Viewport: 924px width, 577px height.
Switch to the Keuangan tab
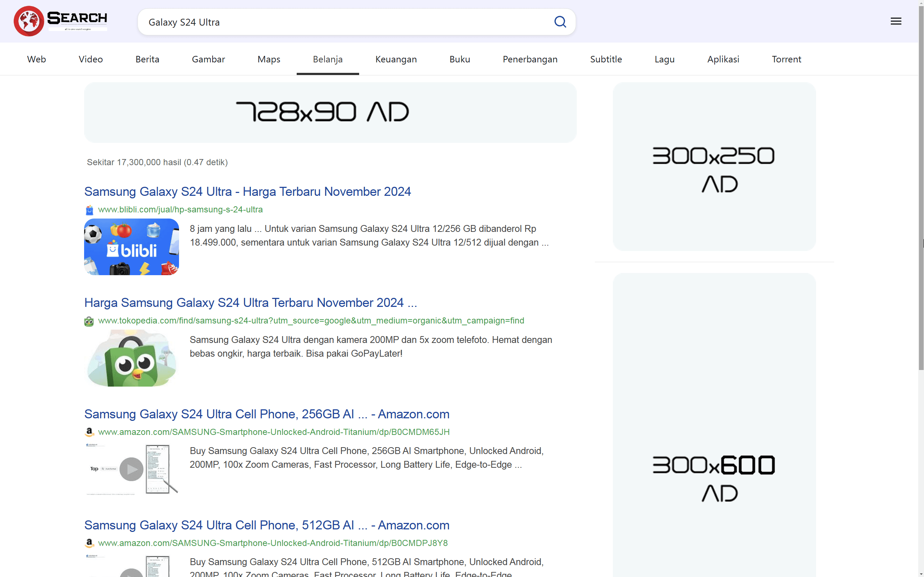click(396, 59)
